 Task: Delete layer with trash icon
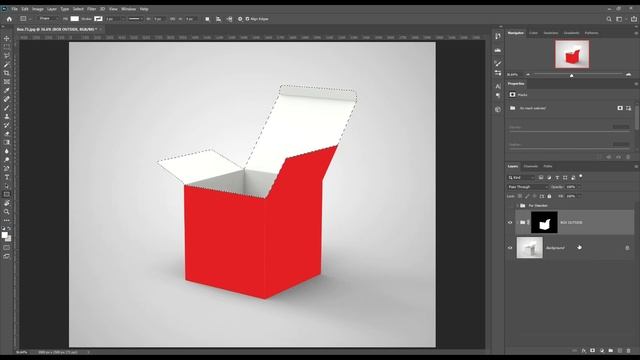click(629, 351)
